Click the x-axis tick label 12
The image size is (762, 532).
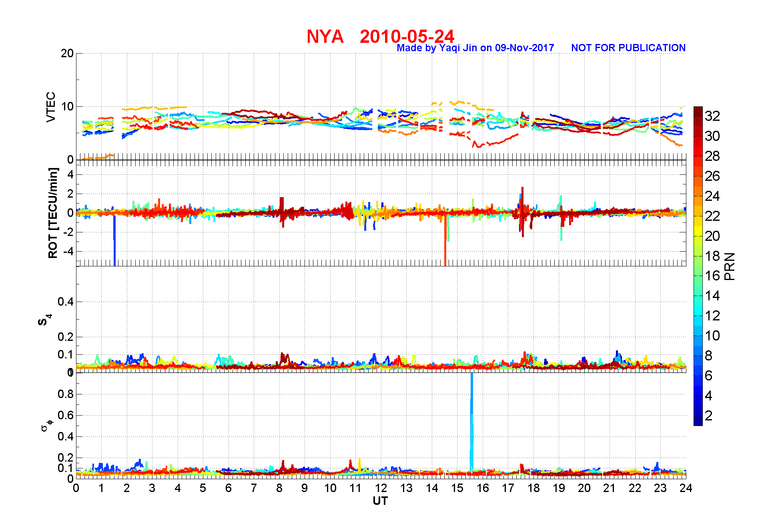click(381, 488)
